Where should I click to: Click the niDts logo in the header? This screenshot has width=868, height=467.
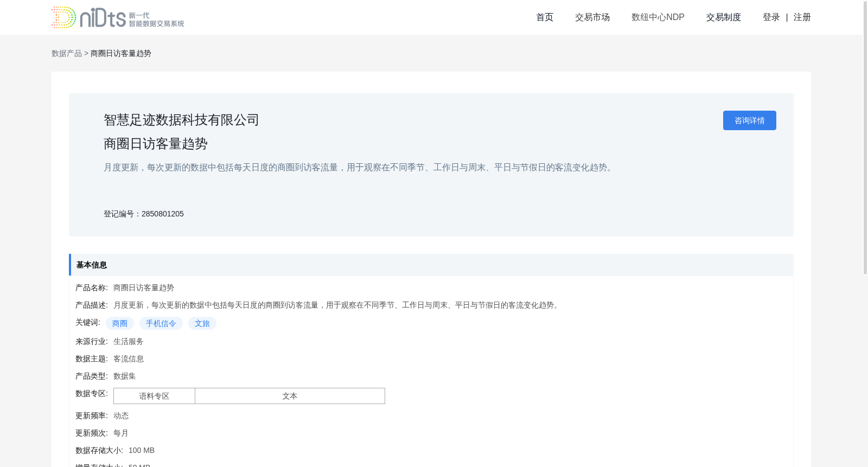click(x=118, y=17)
